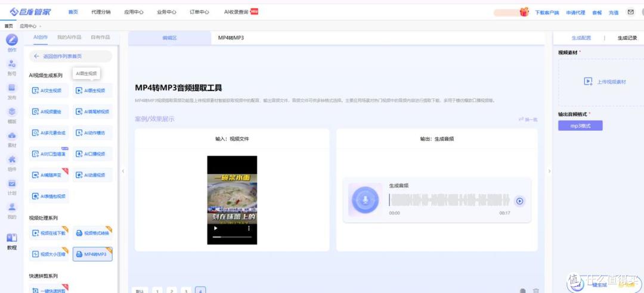Image resolution: width=644 pixels, height=293 pixels.
Task: Select the AI动漫视频 tool
Action: (92, 175)
